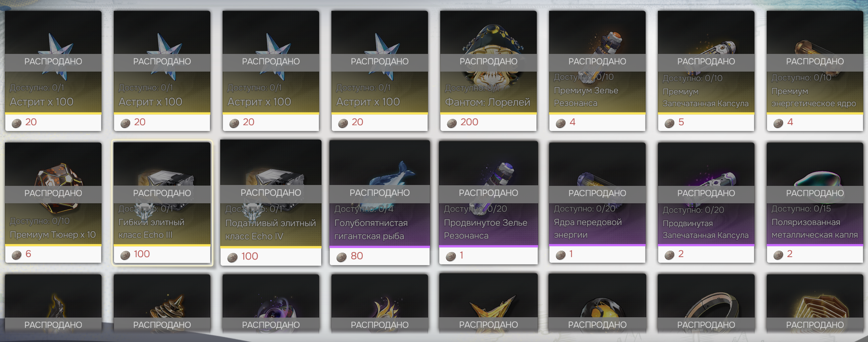This screenshot has height=342, width=868.
Task: Click price 5 on Премиум Запечатанная Капсула
Action: click(681, 122)
